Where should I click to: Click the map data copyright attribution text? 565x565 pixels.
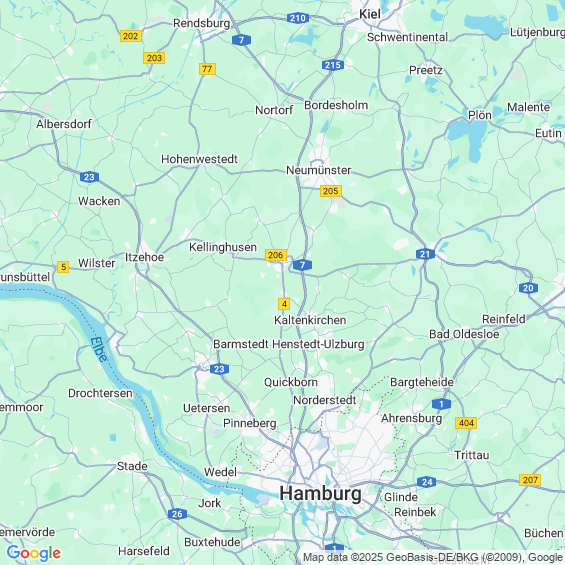pyautogui.click(x=433, y=557)
